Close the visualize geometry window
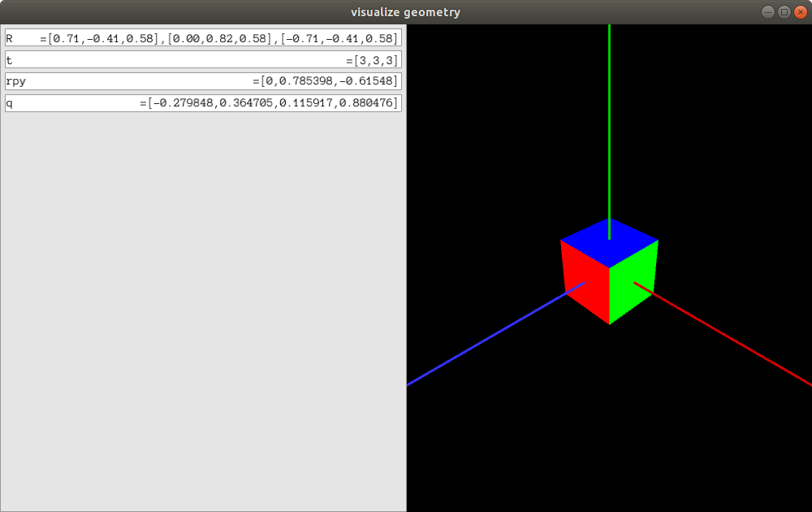This screenshot has width=812, height=512. [801, 12]
